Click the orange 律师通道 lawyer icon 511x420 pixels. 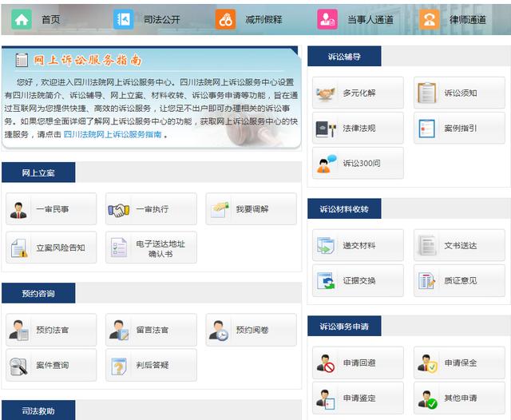tap(430, 19)
